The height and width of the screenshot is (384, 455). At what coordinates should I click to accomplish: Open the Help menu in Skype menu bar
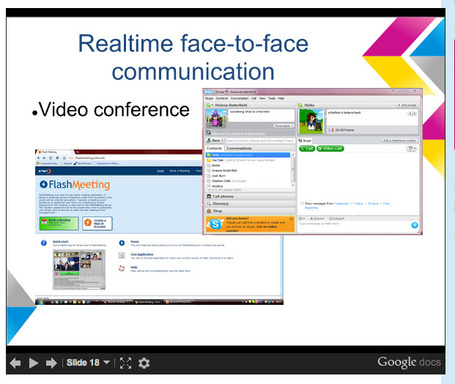click(281, 98)
